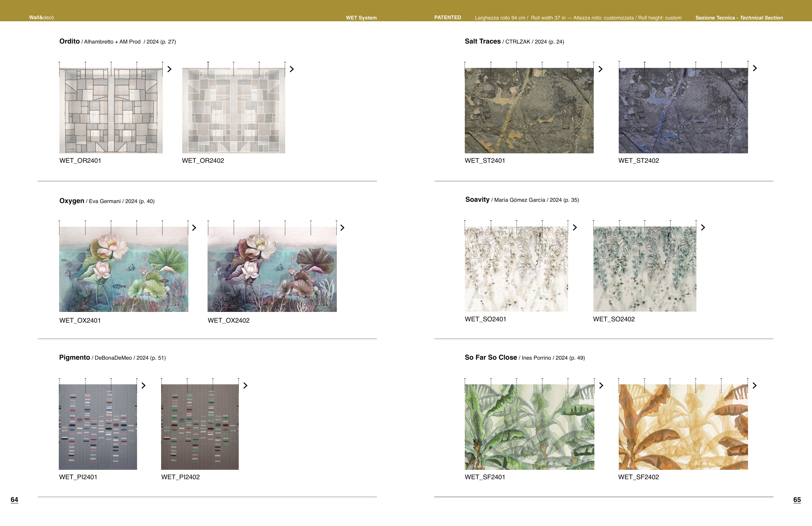
Task: Click the arrow next to WET_OX2401 mural
Action: pos(194,228)
